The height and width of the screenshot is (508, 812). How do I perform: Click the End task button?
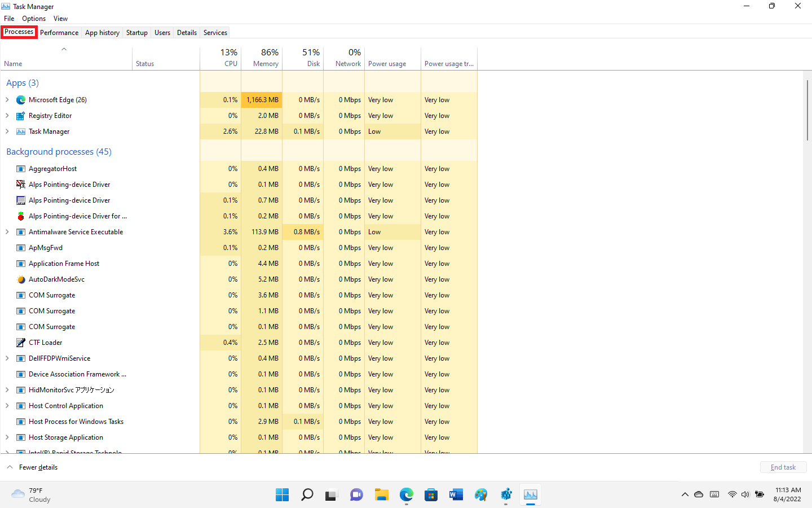pyautogui.click(x=783, y=467)
